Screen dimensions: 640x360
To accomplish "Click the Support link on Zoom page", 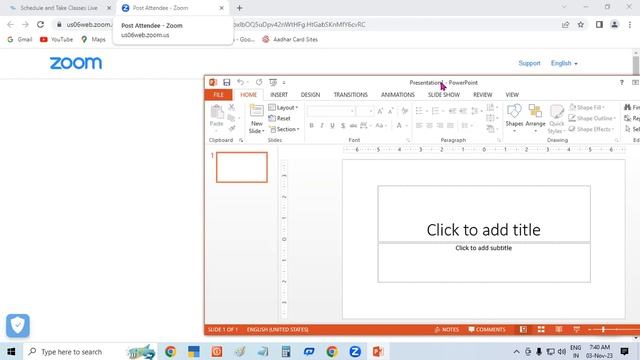I will click(x=529, y=63).
